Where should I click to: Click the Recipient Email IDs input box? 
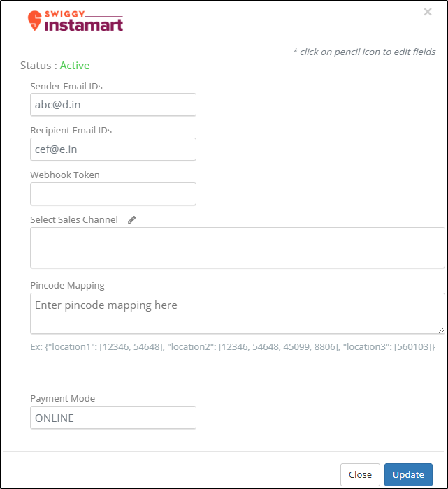coord(113,149)
